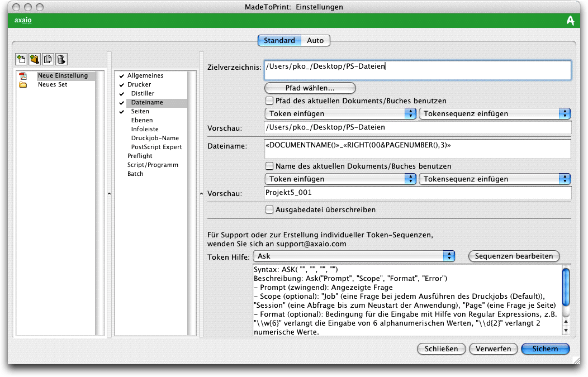The width and height of the screenshot is (588, 377).
Task: Select Drucker in the settings list
Action: [x=139, y=85]
